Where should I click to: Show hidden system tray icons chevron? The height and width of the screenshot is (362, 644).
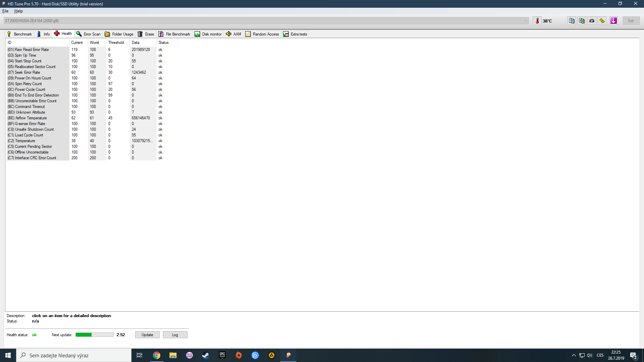(x=574, y=355)
